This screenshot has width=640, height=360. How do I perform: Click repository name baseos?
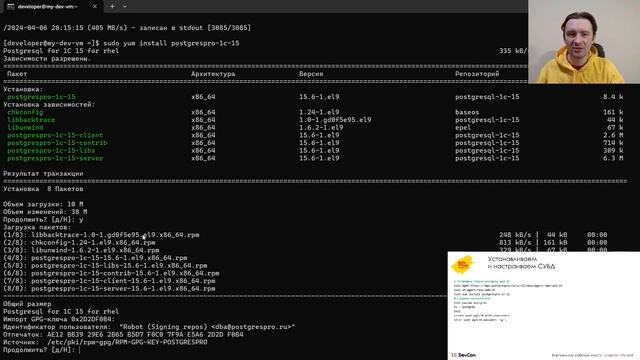(467, 112)
